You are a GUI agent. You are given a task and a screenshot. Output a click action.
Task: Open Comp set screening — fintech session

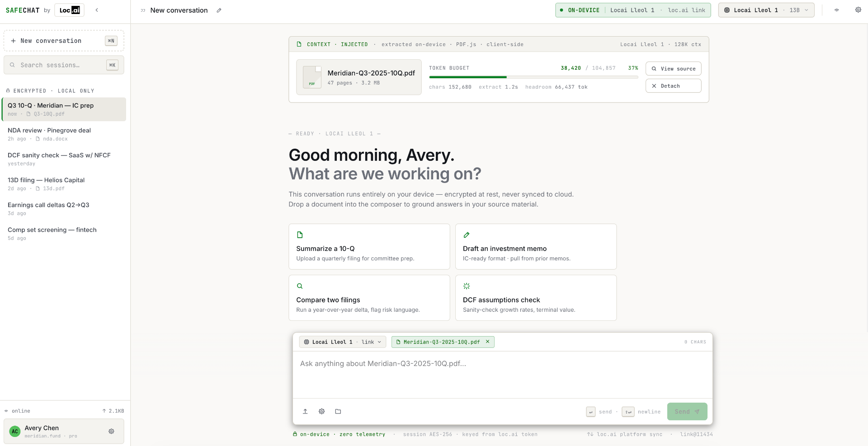coord(64,234)
